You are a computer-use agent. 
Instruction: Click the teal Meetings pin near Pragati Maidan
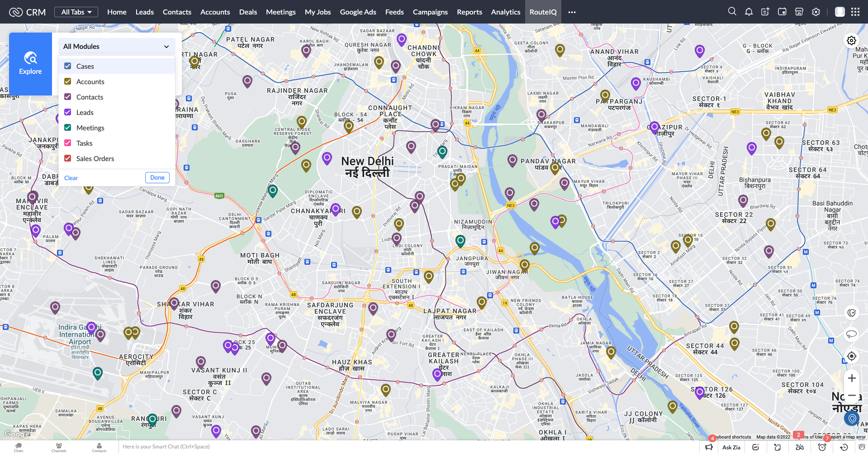coord(442,152)
